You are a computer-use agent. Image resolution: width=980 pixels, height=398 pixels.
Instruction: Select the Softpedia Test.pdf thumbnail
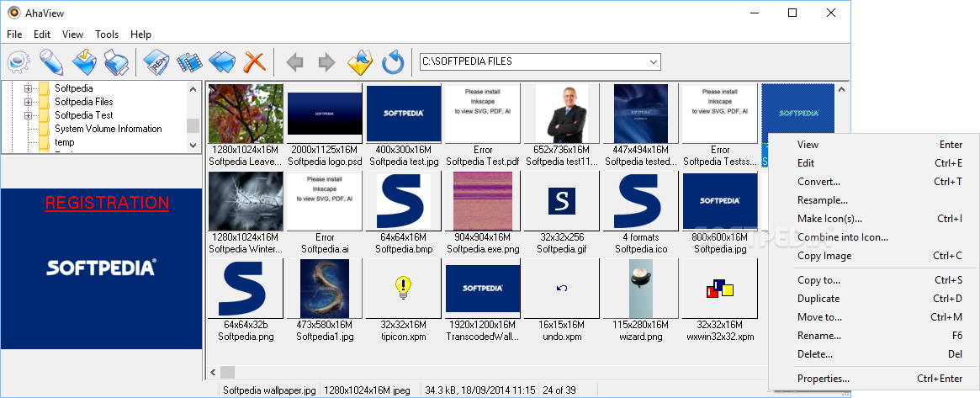click(483, 114)
